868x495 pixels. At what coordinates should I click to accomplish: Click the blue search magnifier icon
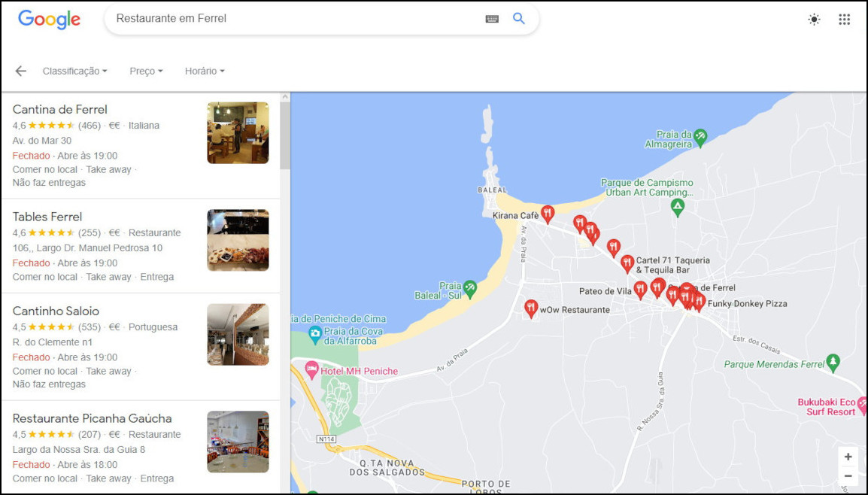click(x=519, y=18)
